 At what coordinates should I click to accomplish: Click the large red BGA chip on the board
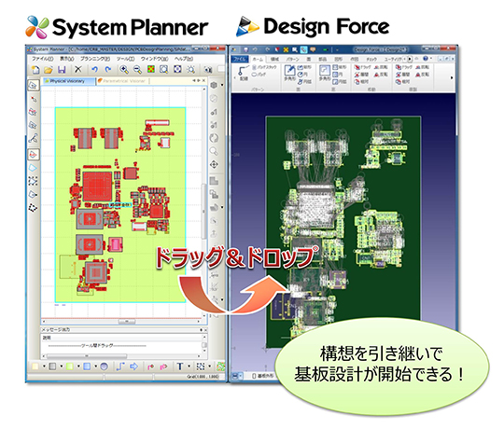pos(97,187)
